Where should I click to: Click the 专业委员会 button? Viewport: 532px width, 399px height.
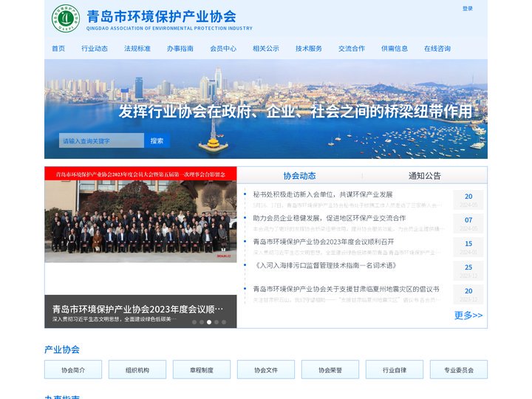(459, 369)
